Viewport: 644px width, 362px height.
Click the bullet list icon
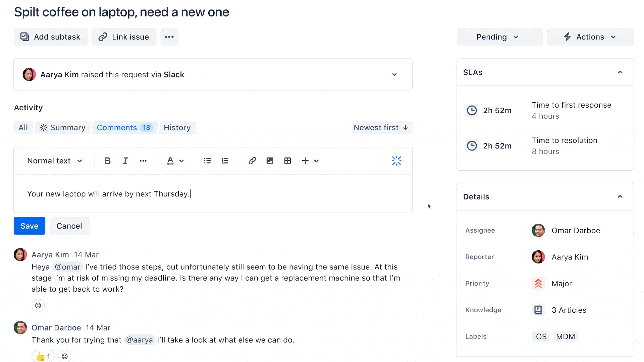(x=207, y=160)
